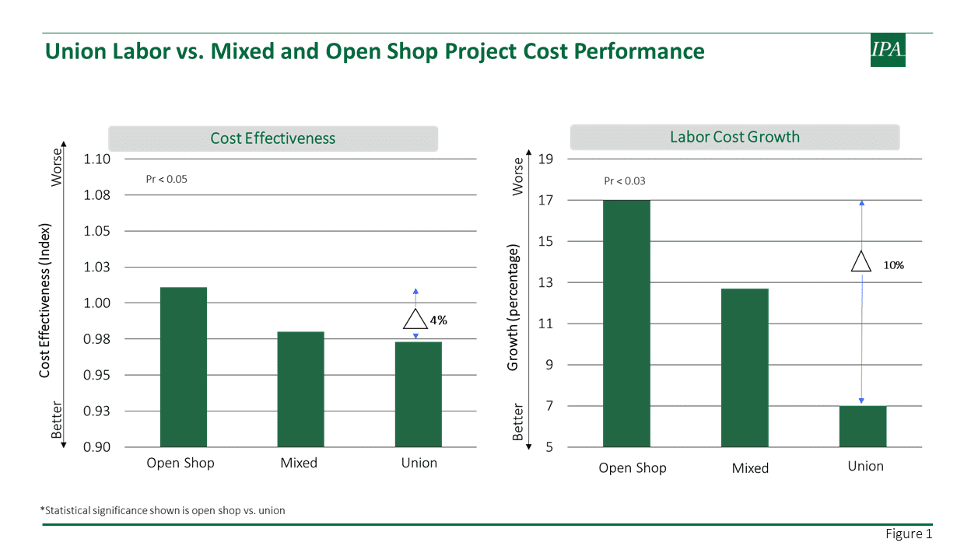Click the statistical significance footnote text
Screen dimensions: 971x560
point(163,510)
